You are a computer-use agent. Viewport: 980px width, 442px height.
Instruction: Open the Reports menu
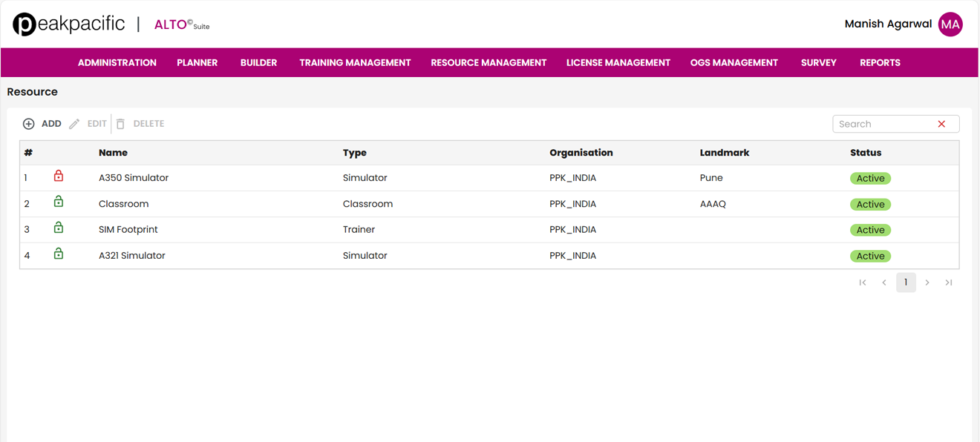[x=880, y=63]
